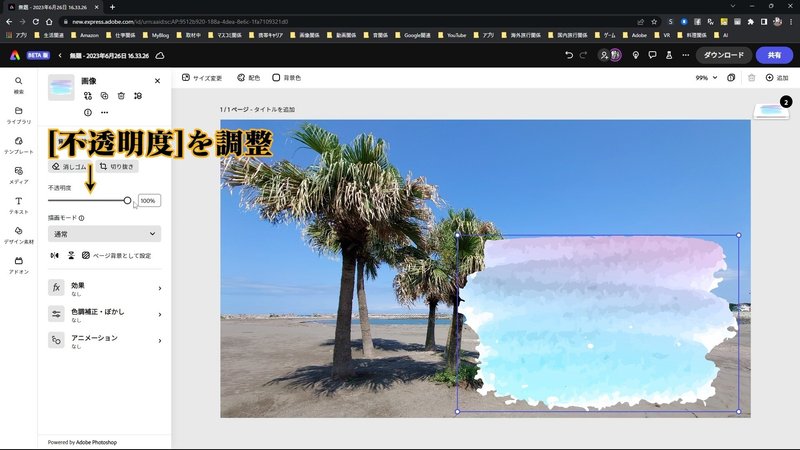Image resolution: width=800 pixels, height=450 pixels.
Task: Open the lightbulb tips icon
Action: pos(635,55)
